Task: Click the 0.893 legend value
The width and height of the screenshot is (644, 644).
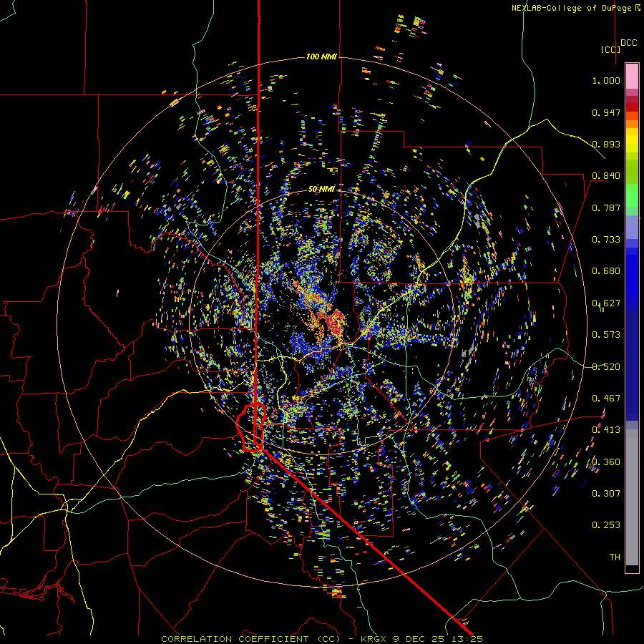Action: coord(606,144)
